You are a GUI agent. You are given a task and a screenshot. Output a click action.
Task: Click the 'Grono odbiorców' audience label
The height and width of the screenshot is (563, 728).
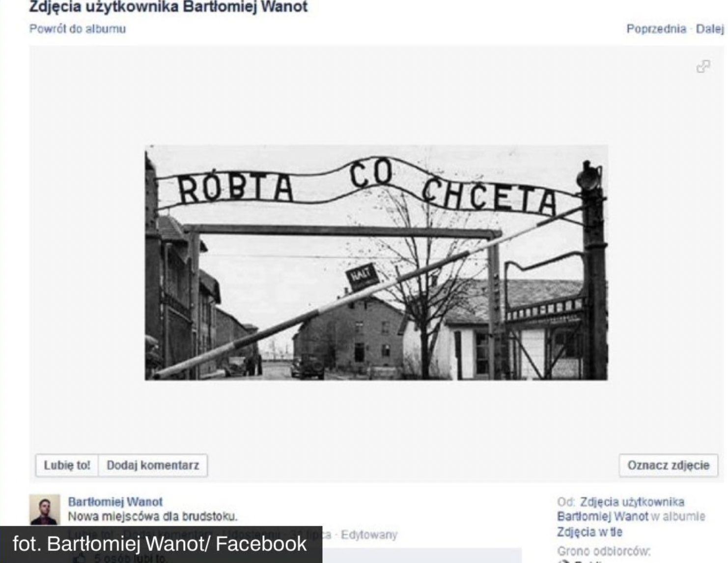[x=604, y=551]
